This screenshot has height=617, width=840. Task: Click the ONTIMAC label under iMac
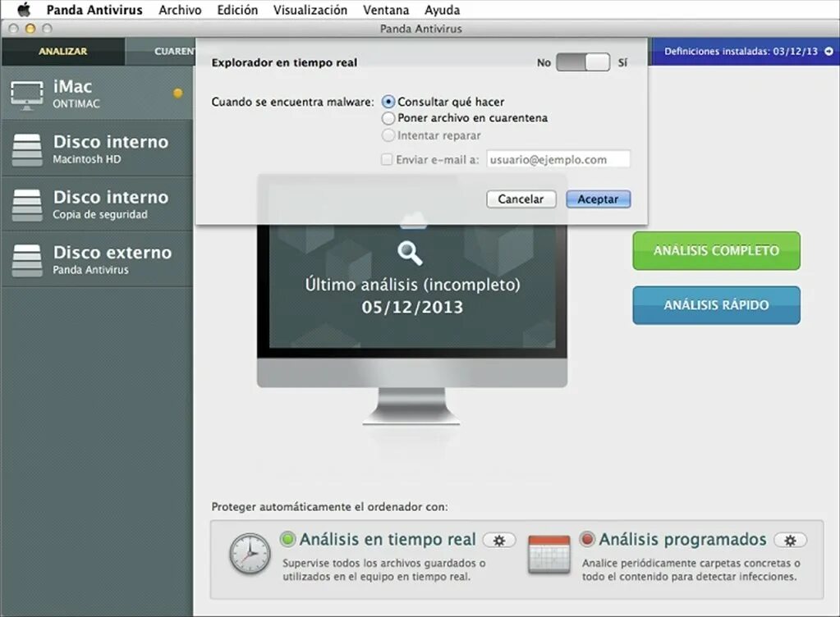click(x=76, y=104)
